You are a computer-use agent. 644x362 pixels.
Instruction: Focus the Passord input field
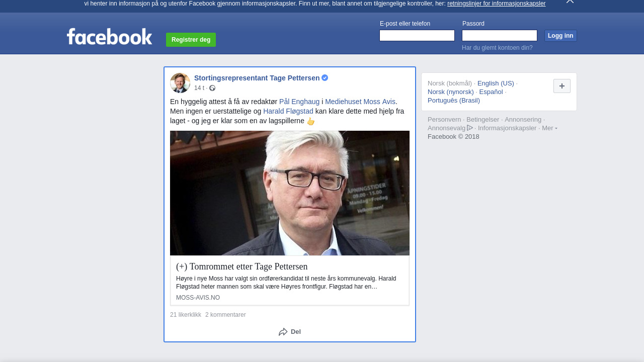click(499, 36)
